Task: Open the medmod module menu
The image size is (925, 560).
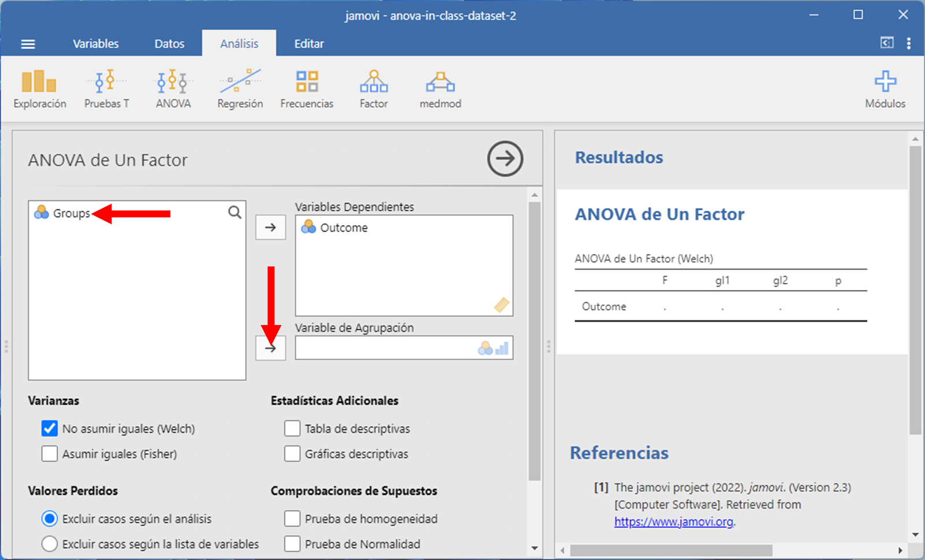Action: pos(440,88)
